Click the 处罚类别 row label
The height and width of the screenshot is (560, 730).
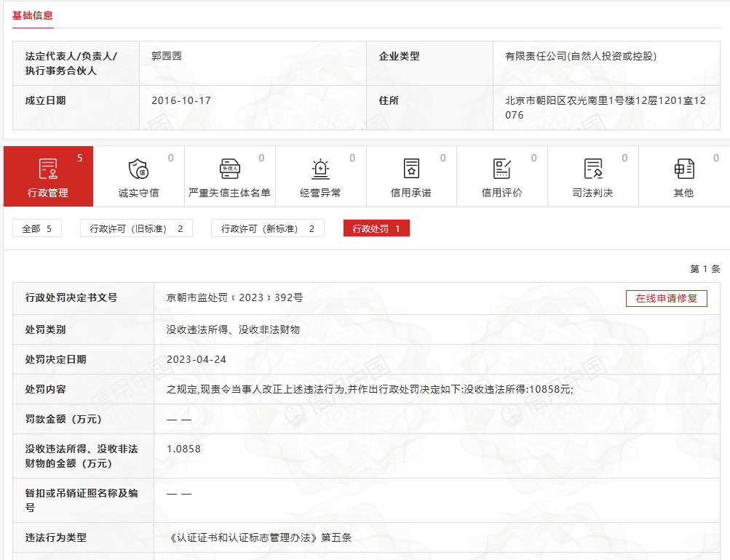(46, 329)
